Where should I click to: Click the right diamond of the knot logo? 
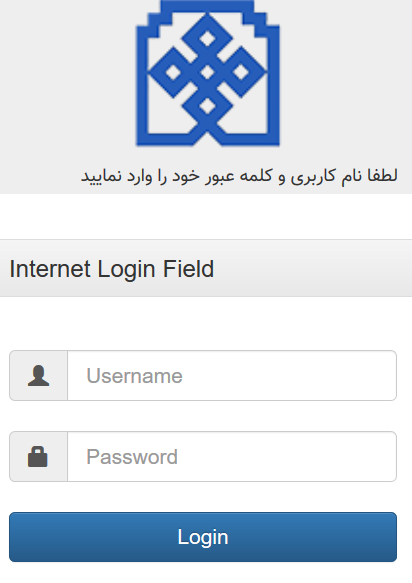[241, 72]
